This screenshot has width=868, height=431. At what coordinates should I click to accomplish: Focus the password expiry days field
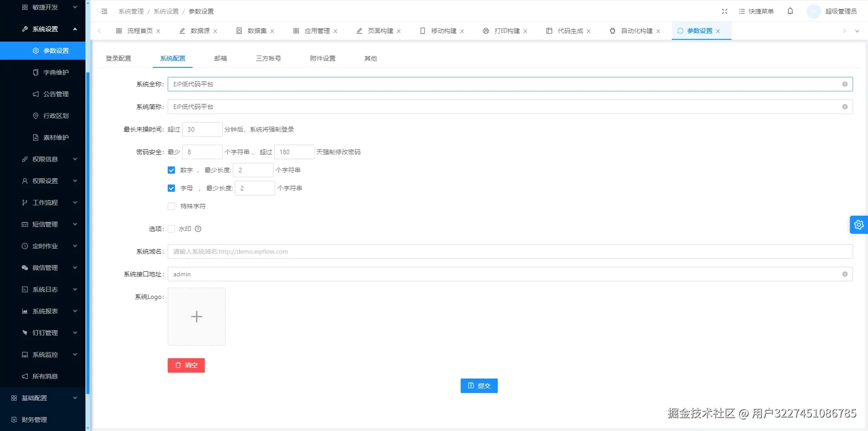(294, 152)
